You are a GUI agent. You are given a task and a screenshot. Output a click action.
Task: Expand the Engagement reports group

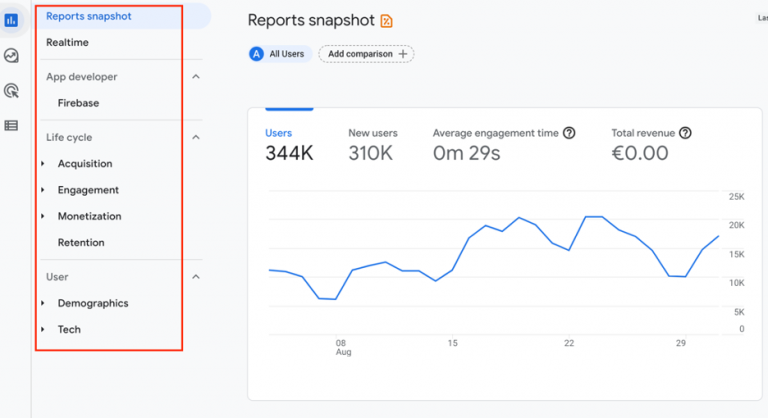click(43, 190)
